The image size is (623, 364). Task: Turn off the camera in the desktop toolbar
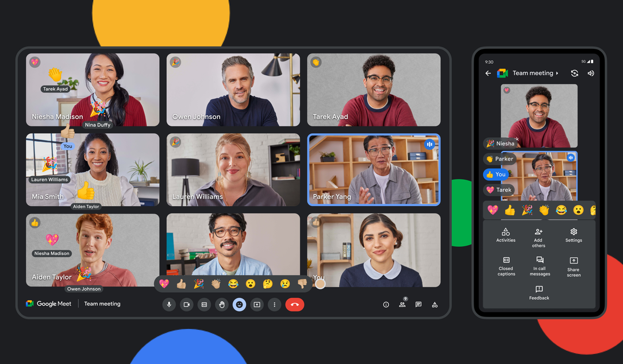(186, 304)
